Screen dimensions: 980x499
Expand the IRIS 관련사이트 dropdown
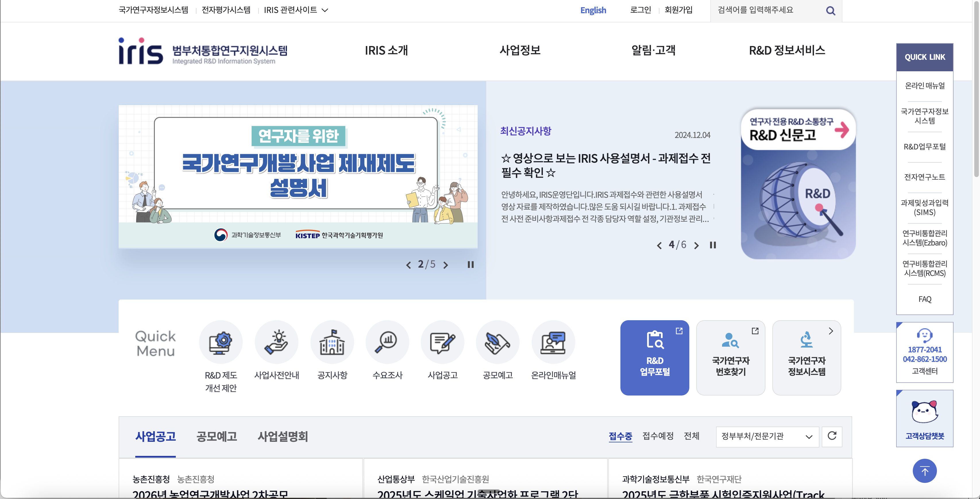point(296,10)
